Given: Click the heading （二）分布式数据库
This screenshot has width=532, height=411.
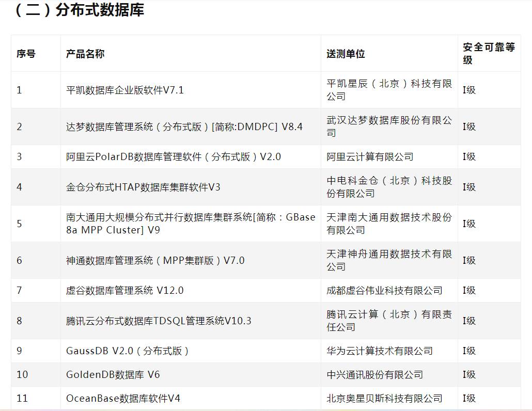Looking at the screenshot, I should click(x=79, y=9).
